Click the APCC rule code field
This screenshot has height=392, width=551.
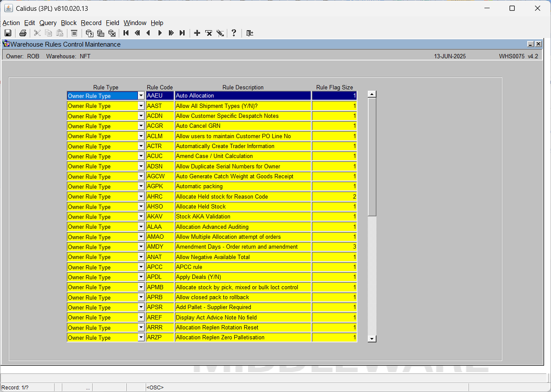point(160,267)
